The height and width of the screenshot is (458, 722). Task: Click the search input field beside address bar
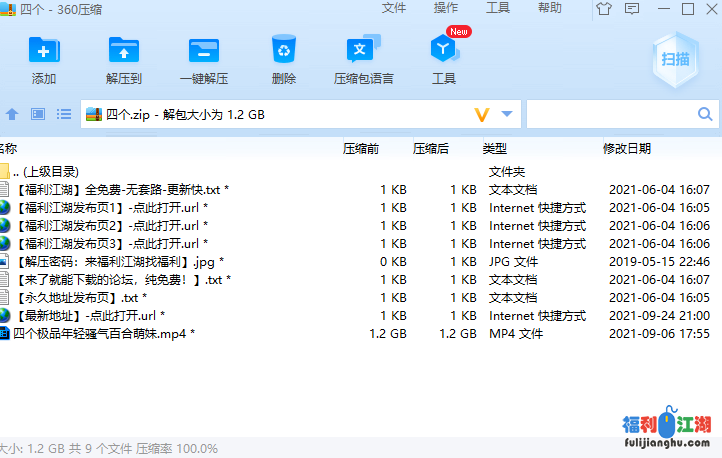pyautogui.click(x=620, y=114)
